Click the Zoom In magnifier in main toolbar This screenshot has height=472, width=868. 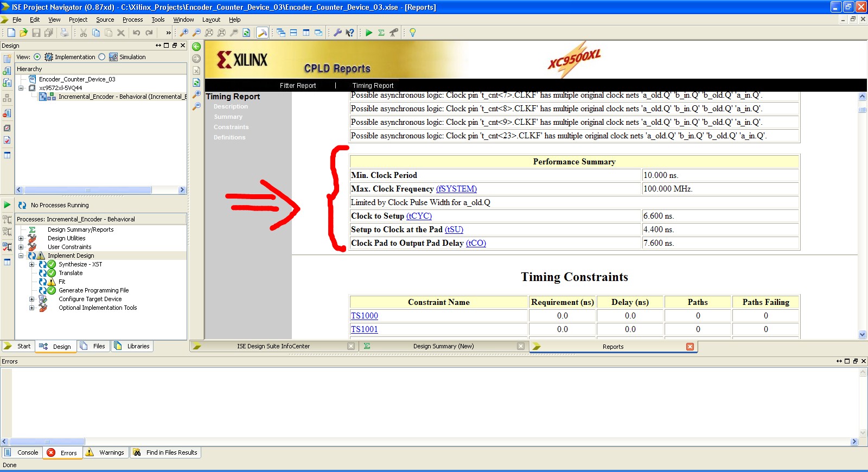coord(184,33)
